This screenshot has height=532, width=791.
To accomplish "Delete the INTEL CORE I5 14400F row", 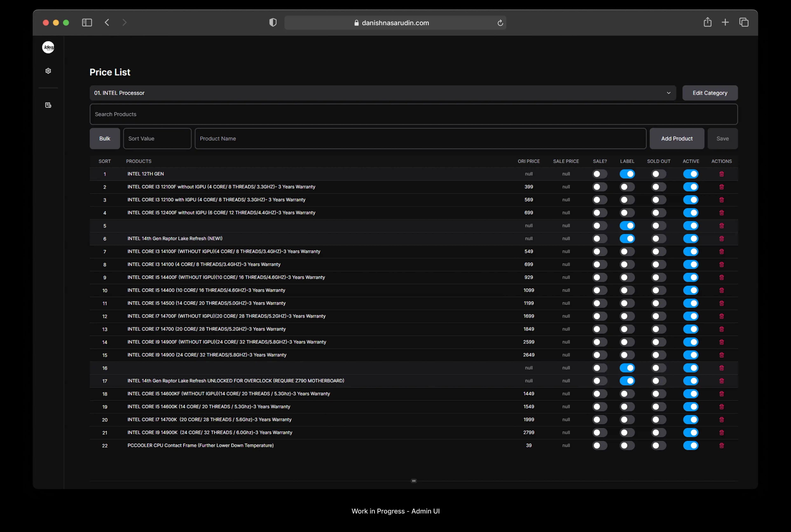I will (x=721, y=278).
